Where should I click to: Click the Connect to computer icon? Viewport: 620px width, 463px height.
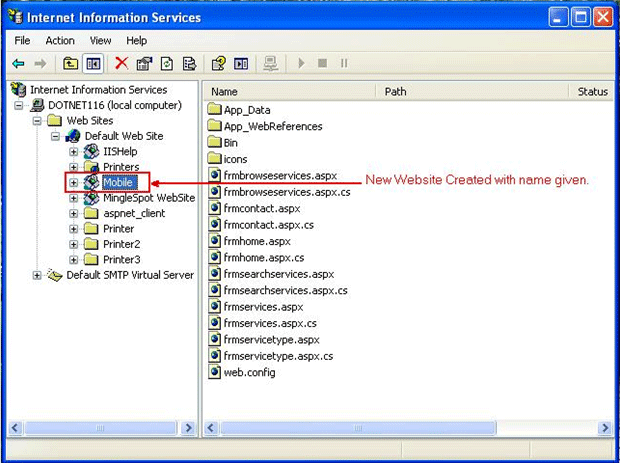tap(271, 63)
